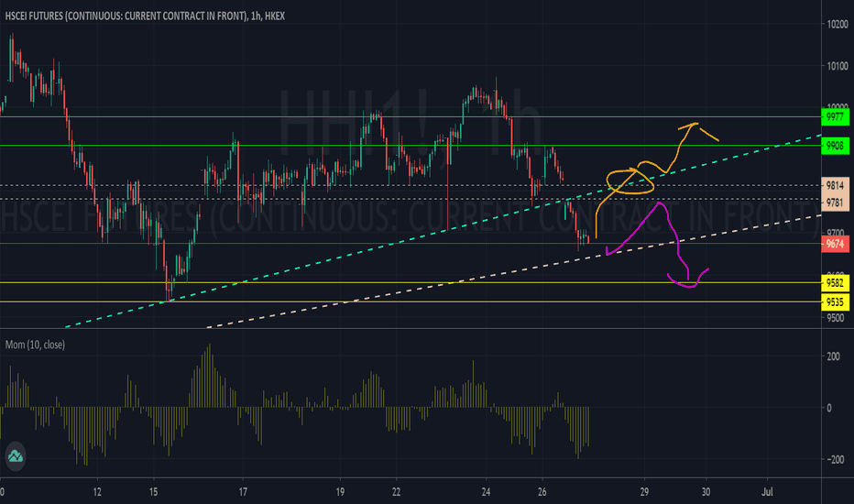Click the 10200 price axis value
Image resolution: width=854 pixels, height=504 pixels.
point(838,24)
